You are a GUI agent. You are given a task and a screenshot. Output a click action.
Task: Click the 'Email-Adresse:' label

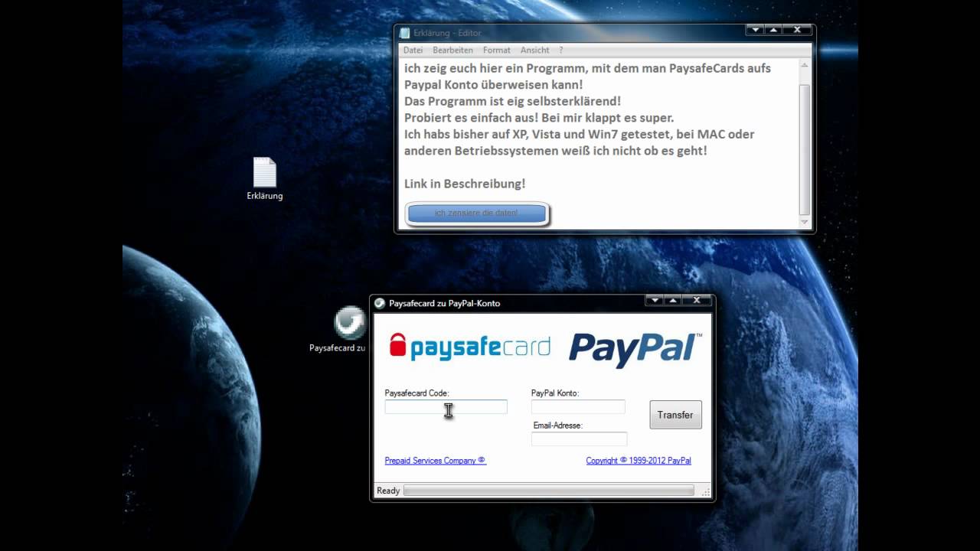pyautogui.click(x=557, y=425)
